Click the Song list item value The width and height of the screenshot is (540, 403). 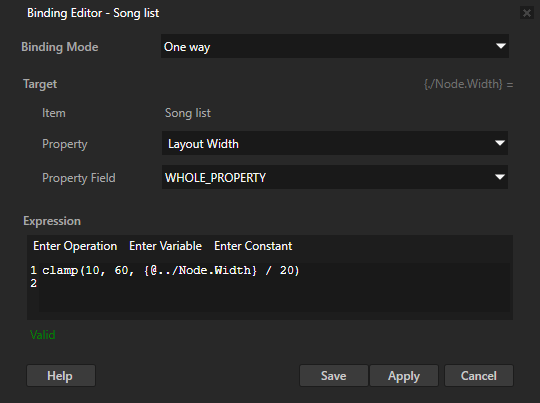click(x=188, y=113)
